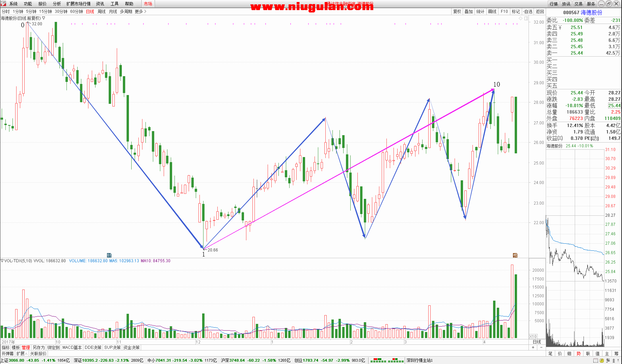Click the orange info marker near chart bottom-right
This screenshot has width=622, height=364.
(x=515, y=255)
